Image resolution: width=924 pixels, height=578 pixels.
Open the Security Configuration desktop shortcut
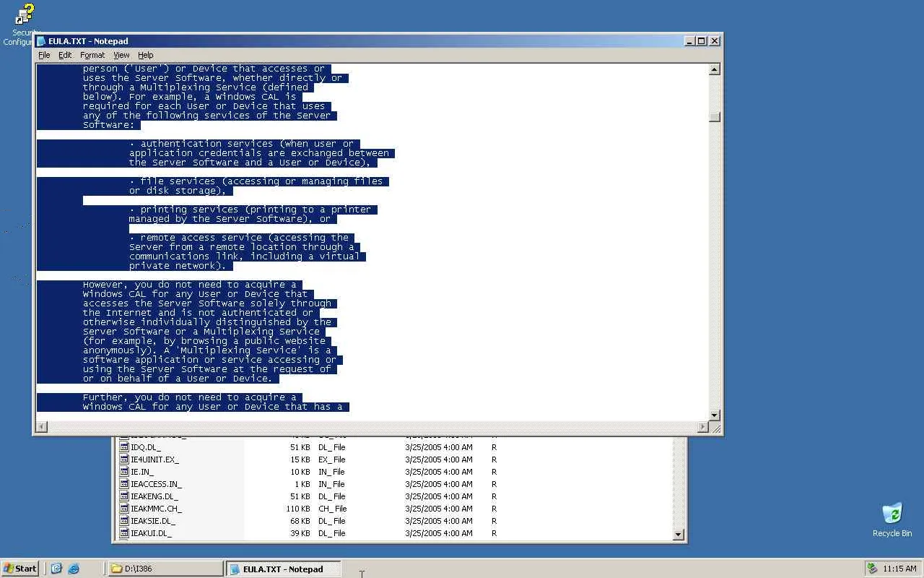(x=25, y=25)
